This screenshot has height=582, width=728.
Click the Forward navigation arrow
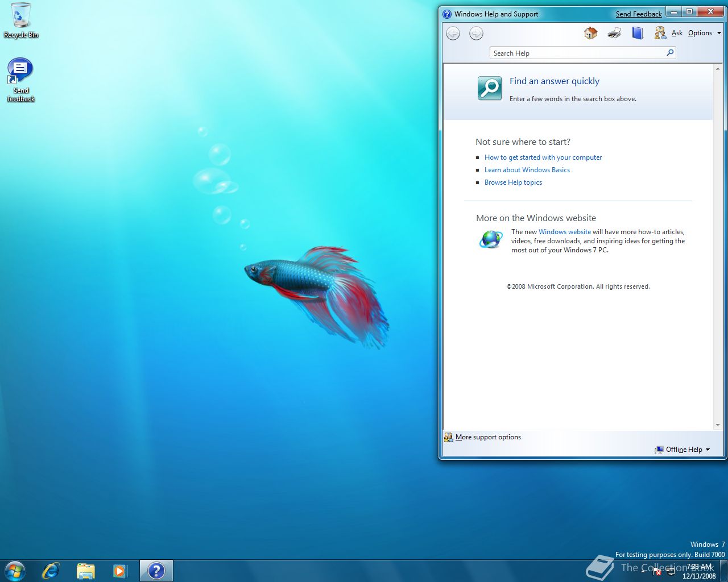click(476, 34)
